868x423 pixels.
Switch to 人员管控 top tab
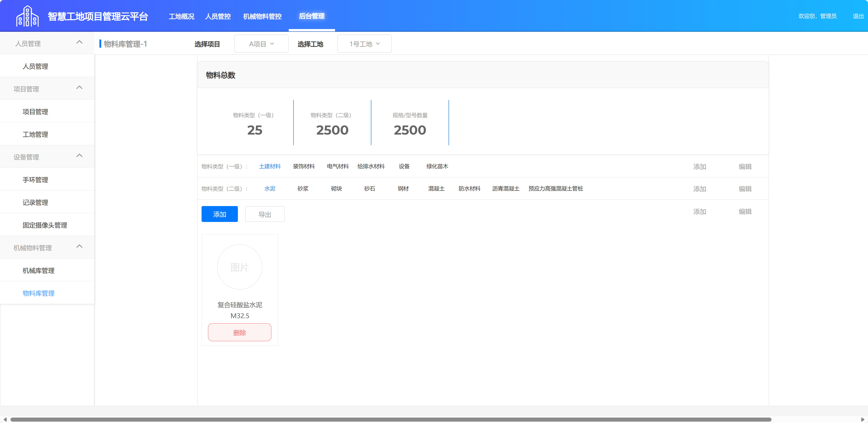pos(218,16)
